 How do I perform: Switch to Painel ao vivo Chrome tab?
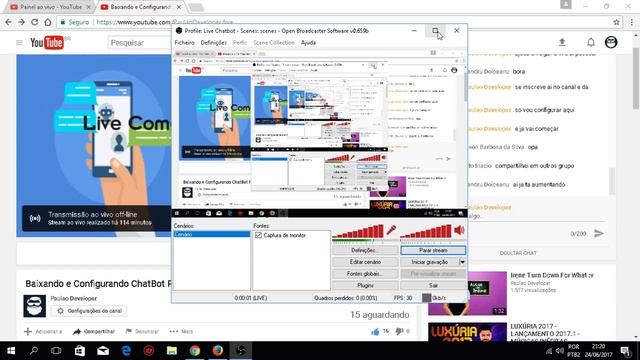51,7
